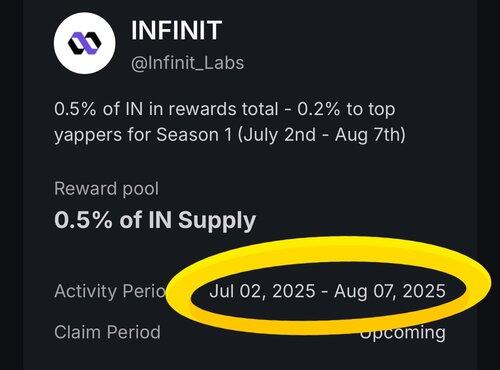Click the word 'Supply' in the reward pool value

click(x=217, y=221)
